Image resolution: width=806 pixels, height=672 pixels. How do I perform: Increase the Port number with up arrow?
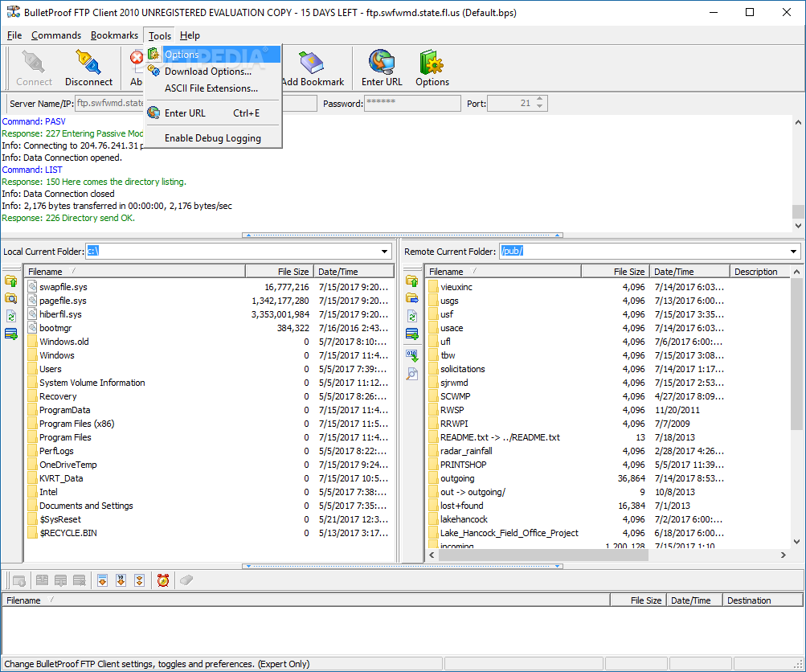(540, 99)
